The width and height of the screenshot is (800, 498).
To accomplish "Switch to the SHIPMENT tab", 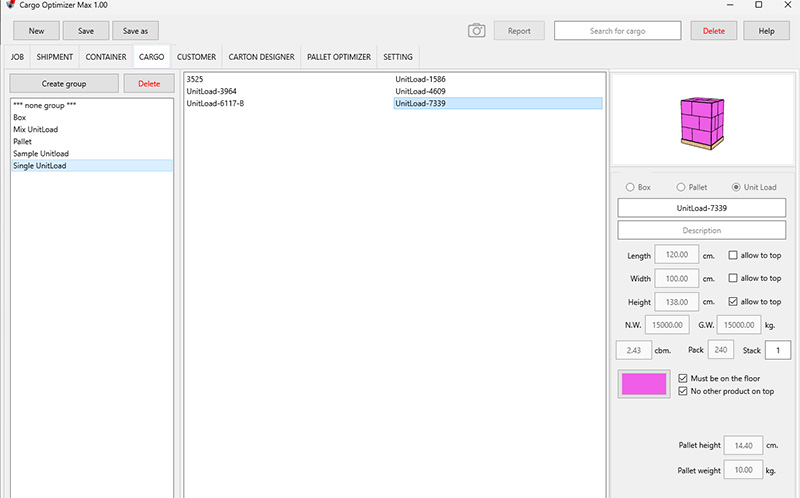I will [x=55, y=57].
